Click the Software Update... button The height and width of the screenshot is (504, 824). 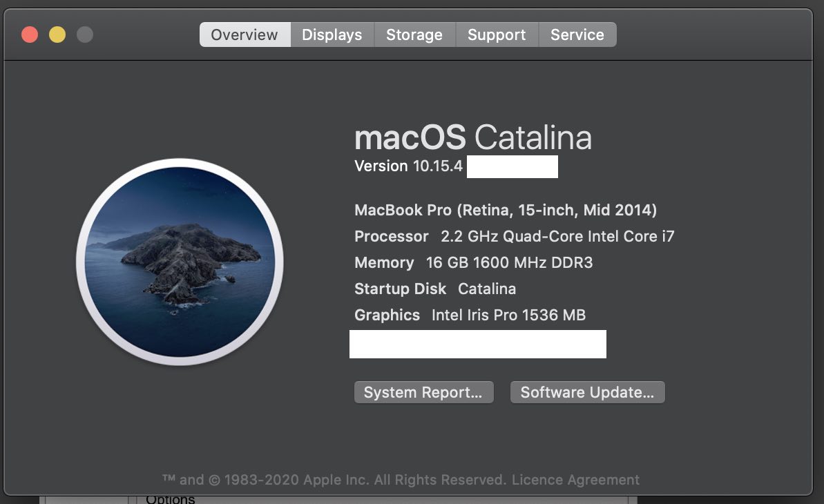588,392
